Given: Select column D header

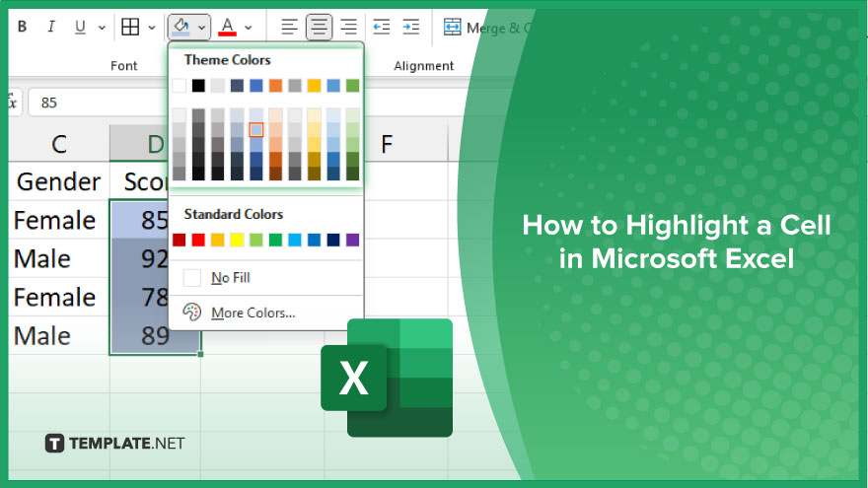Looking at the screenshot, I should pyautogui.click(x=139, y=144).
